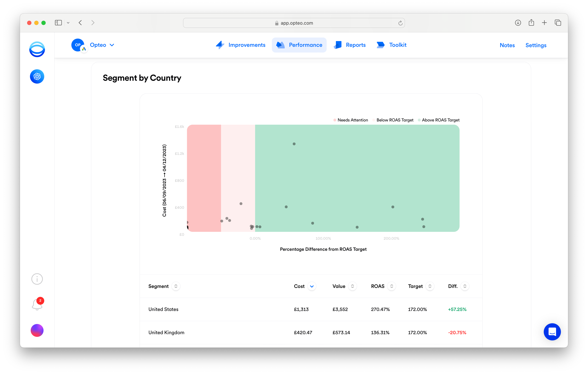Open the ChatGPT-style assistant icon in sidebar
Image resolution: width=588 pixels, height=374 pixels.
(x=37, y=76)
